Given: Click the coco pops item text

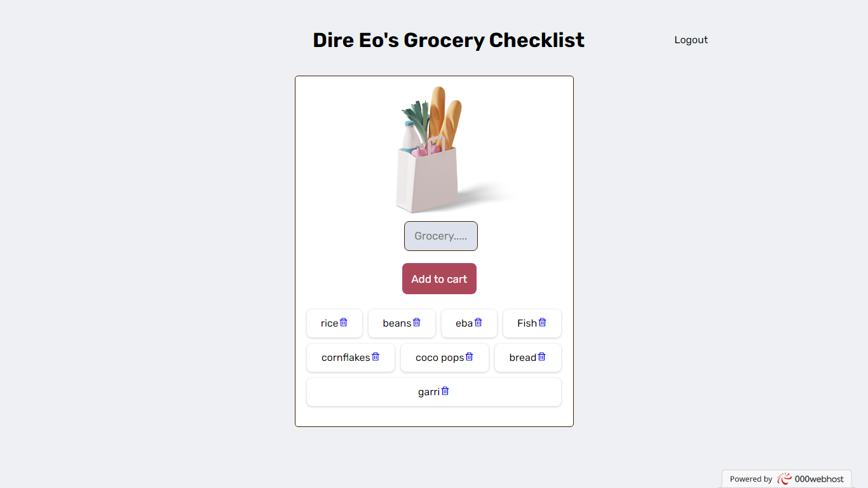Looking at the screenshot, I should click(440, 358).
